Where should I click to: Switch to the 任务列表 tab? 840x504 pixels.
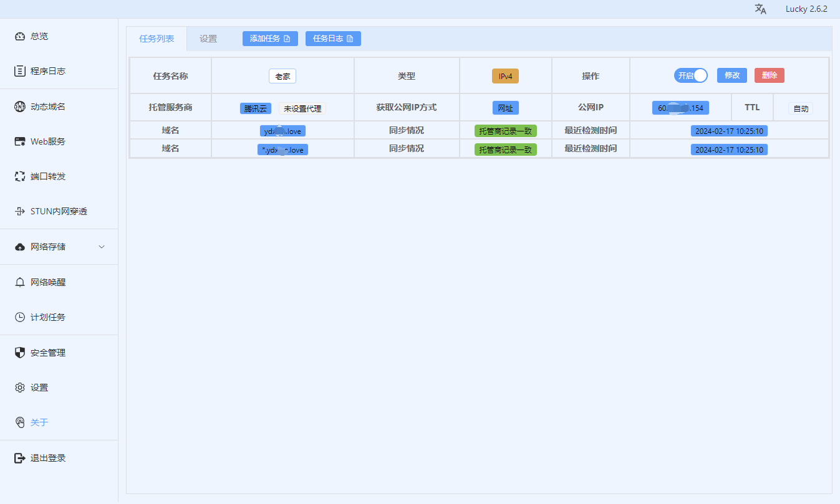coord(157,39)
